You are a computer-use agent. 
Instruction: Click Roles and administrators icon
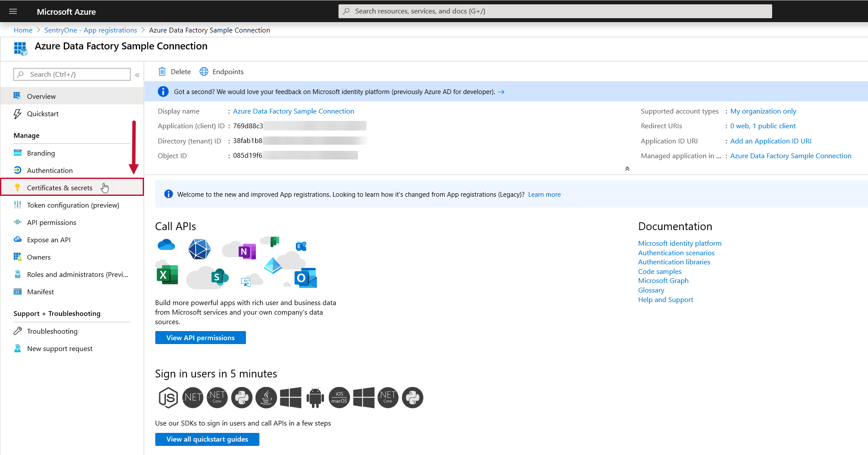click(17, 274)
